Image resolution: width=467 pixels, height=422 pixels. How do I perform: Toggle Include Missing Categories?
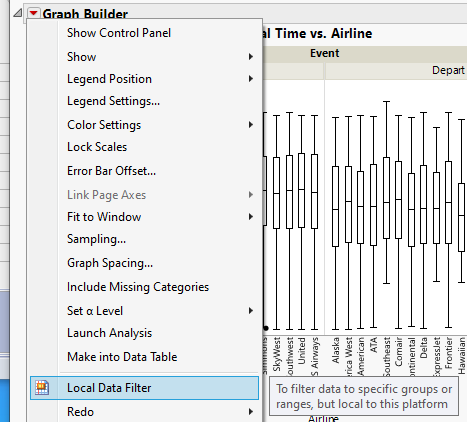[x=138, y=287]
